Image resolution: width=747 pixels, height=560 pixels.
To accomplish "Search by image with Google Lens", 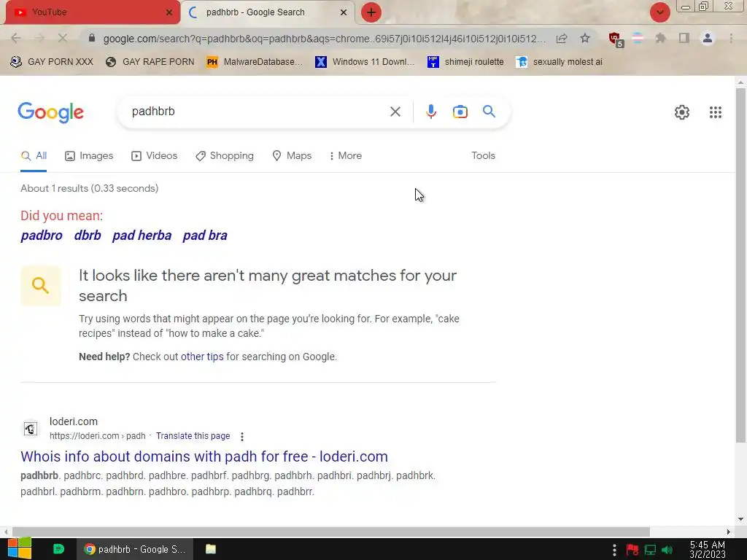I will pyautogui.click(x=460, y=112).
